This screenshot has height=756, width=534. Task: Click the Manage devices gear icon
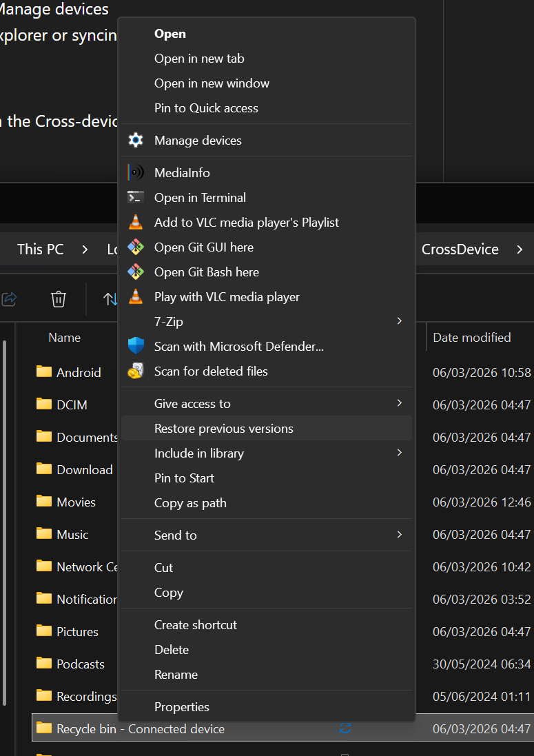136,141
